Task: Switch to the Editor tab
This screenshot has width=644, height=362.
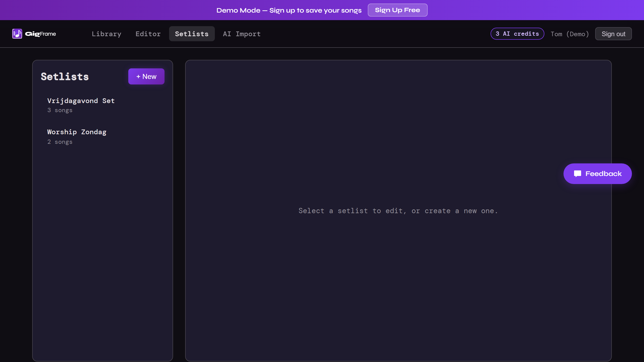Action: tap(148, 34)
